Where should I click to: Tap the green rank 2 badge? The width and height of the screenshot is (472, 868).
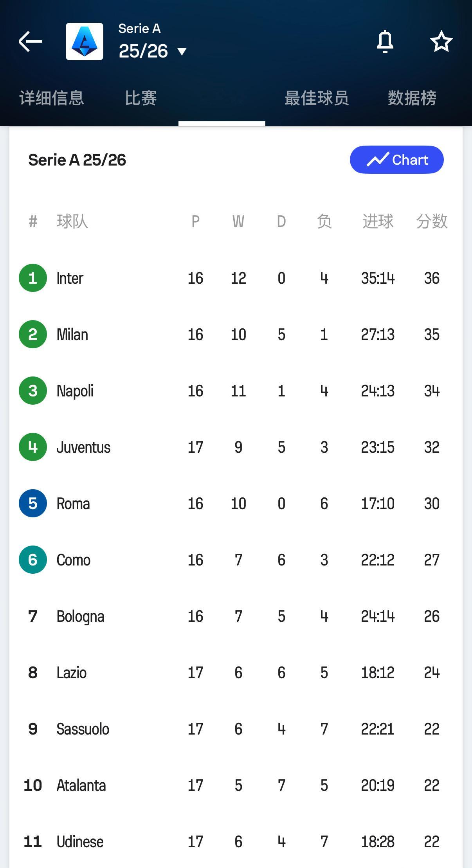(33, 335)
